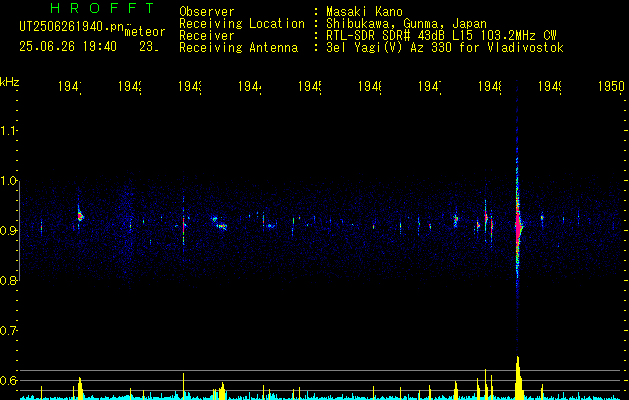Screen dimensions: 629x400
Task: Select the Shibukawa, Gunma, Japan location text
Action: pyautogui.click(x=406, y=24)
